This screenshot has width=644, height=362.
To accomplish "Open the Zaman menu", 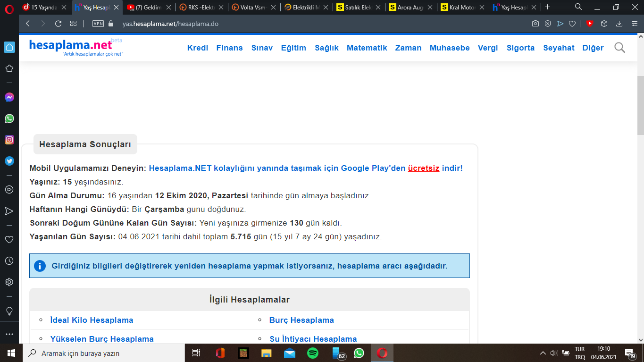I will point(409,48).
